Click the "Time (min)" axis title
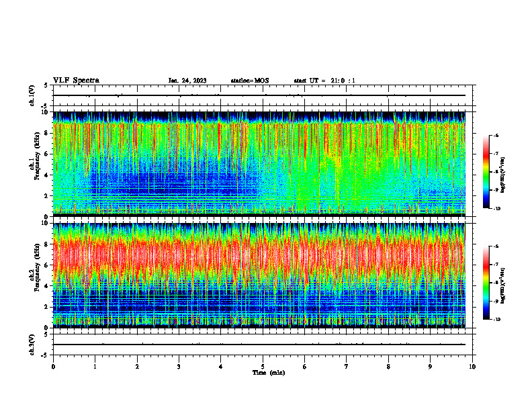Image resolution: width=532 pixels, height=411 pixels. tap(269, 373)
